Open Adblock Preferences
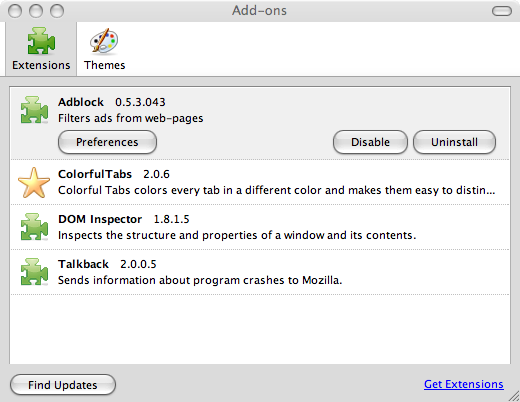The width and height of the screenshot is (520, 402). [107, 142]
